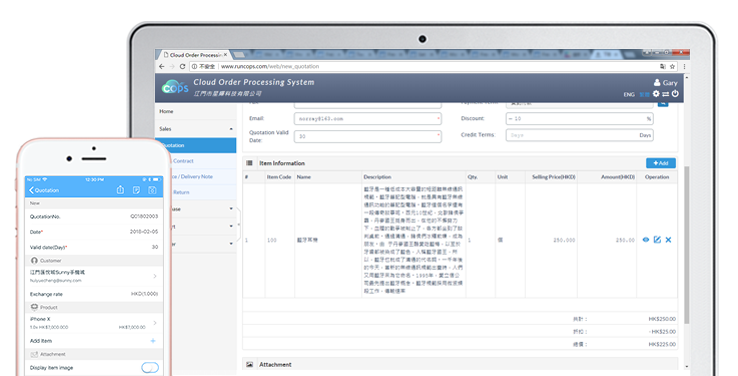This screenshot has width=738, height=376.
Task: Tap the Attachment section icon on phone
Action: coord(34,354)
